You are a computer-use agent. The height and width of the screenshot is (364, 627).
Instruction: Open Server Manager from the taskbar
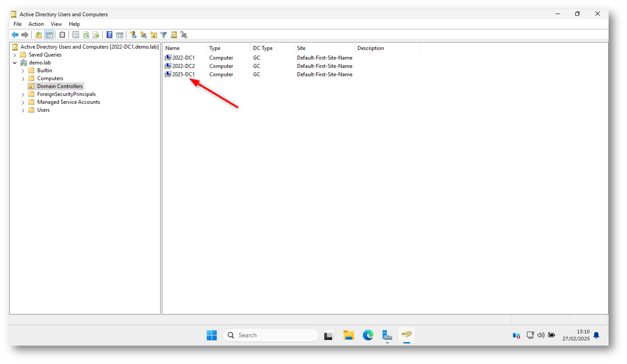(387, 335)
